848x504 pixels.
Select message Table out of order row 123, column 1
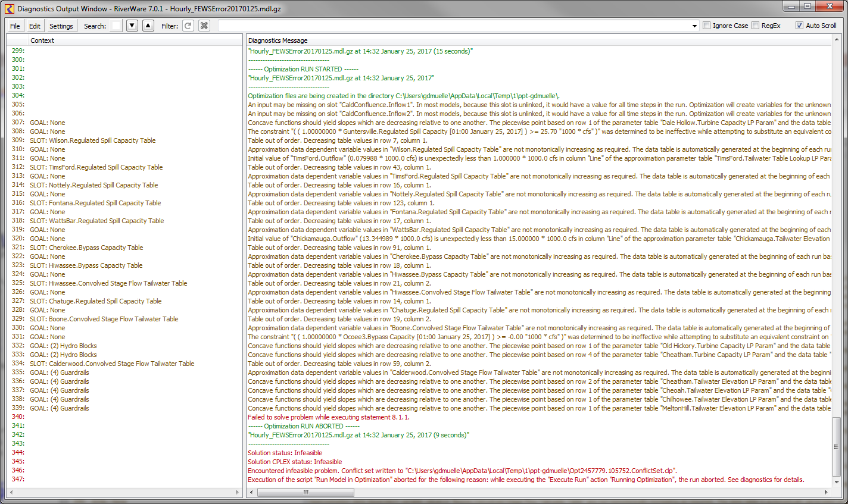(x=341, y=203)
